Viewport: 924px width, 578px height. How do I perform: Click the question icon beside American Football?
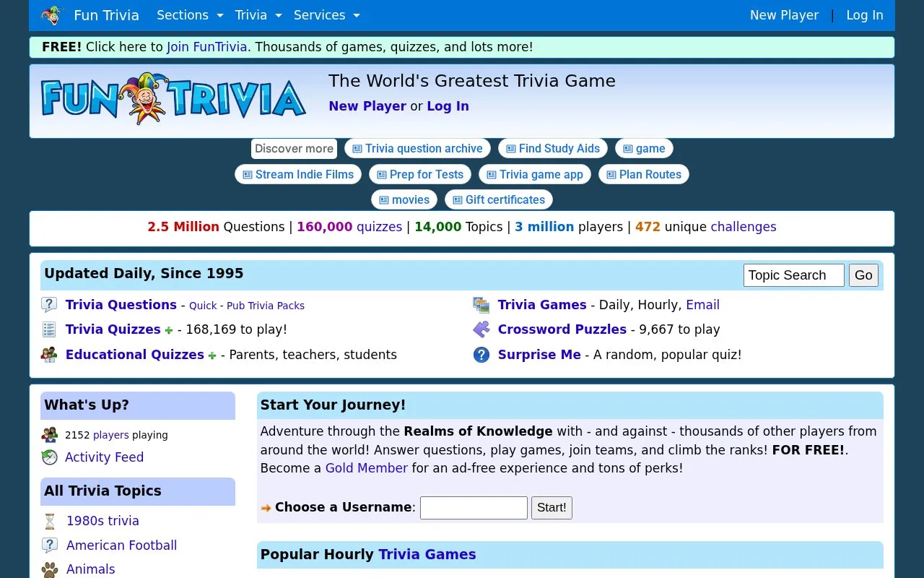[x=49, y=545]
